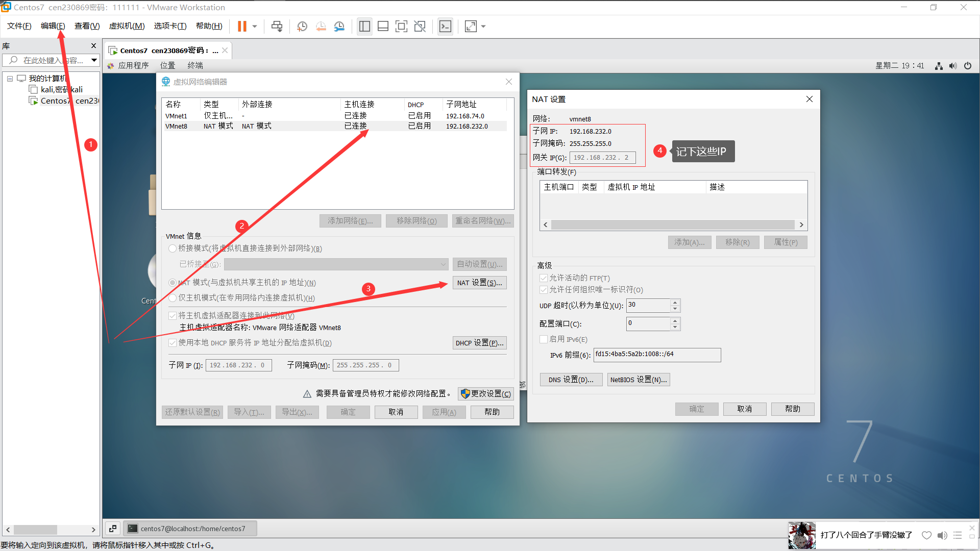Open the 编辑(E) menu
The height and width of the screenshot is (551, 980).
tap(53, 26)
